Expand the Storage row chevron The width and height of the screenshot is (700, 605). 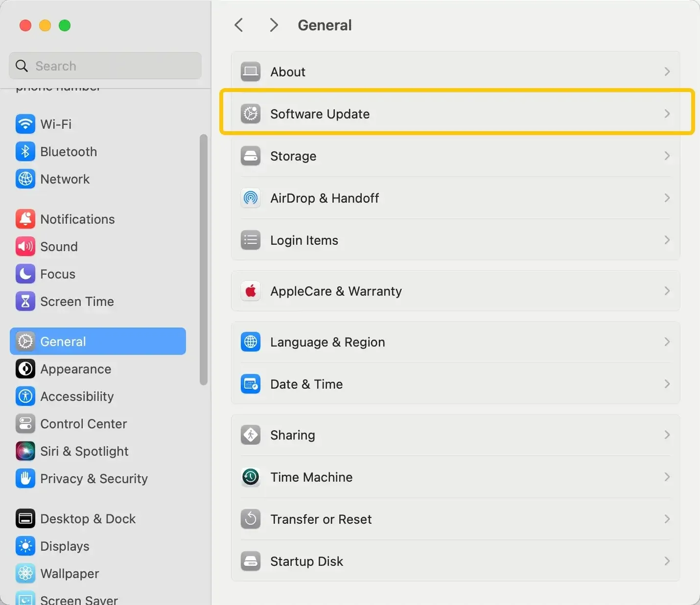point(667,156)
